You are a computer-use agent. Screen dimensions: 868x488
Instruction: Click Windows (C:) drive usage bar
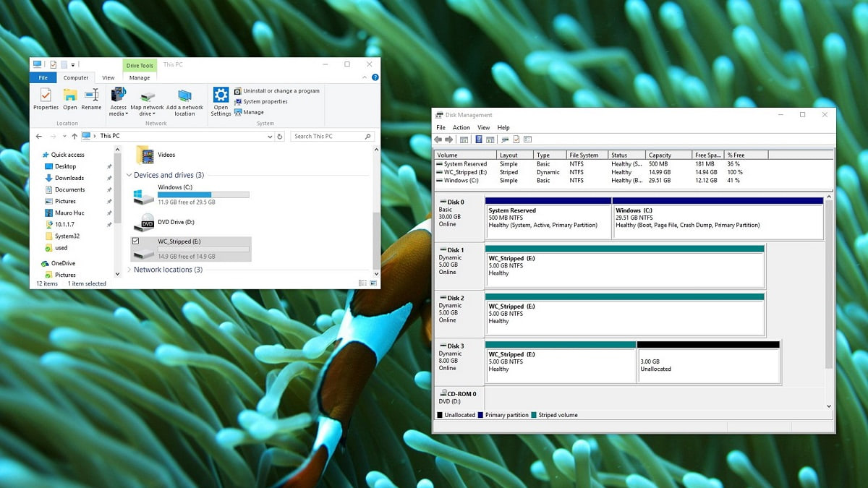pyautogui.click(x=203, y=194)
